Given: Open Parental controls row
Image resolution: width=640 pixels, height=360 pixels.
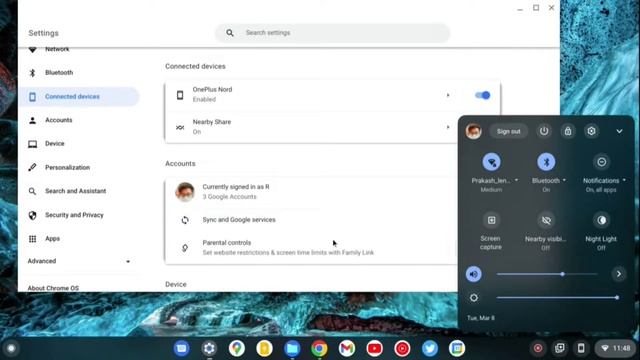Looking at the screenshot, I should pos(311,247).
